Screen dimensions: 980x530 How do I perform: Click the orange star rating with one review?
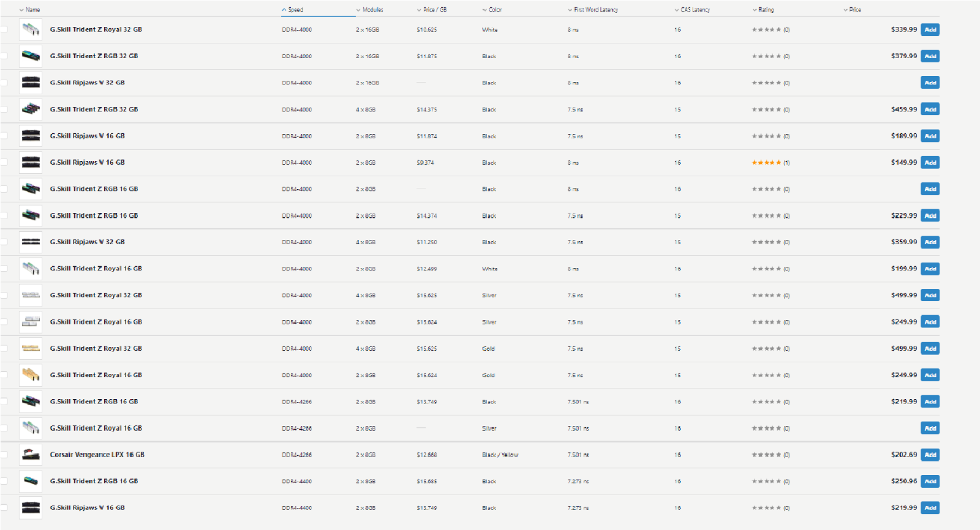tap(766, 163)
